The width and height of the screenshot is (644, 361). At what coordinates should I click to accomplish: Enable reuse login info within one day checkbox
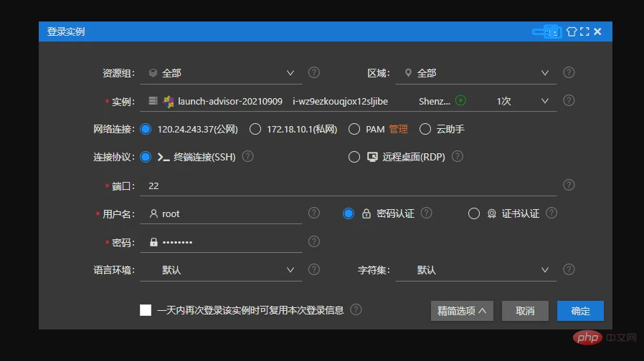[146, 310]
